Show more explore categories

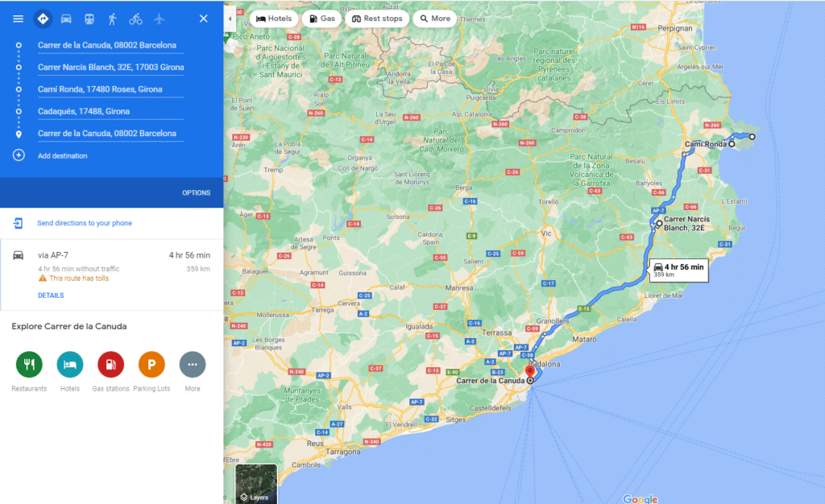193,365
